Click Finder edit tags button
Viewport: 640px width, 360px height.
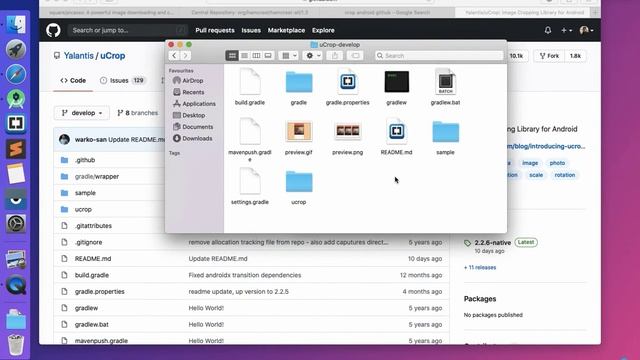356,56
